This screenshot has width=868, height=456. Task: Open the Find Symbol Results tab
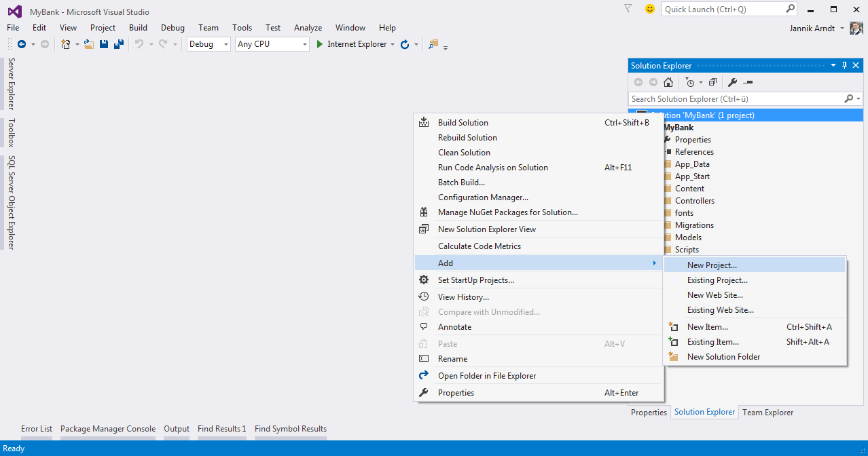(291, 429)
